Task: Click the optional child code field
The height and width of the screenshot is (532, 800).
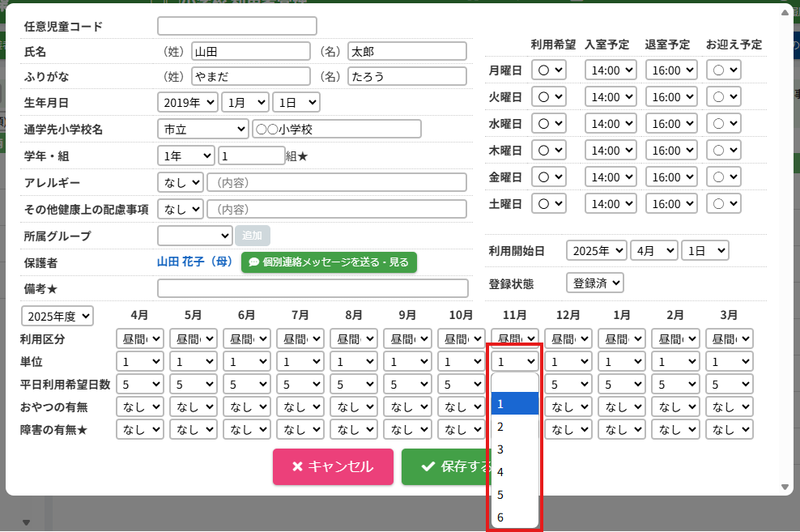Action: click(236, 27)
